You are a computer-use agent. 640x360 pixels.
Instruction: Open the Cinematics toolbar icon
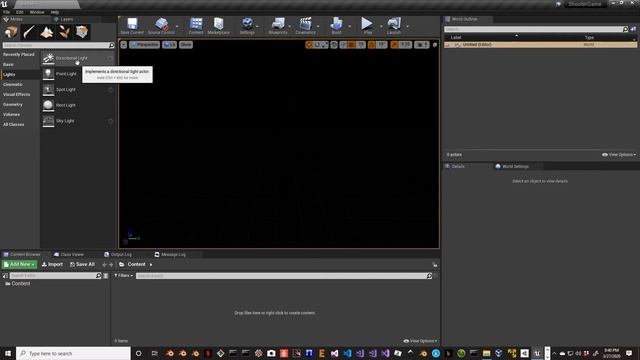coord(305,26)
